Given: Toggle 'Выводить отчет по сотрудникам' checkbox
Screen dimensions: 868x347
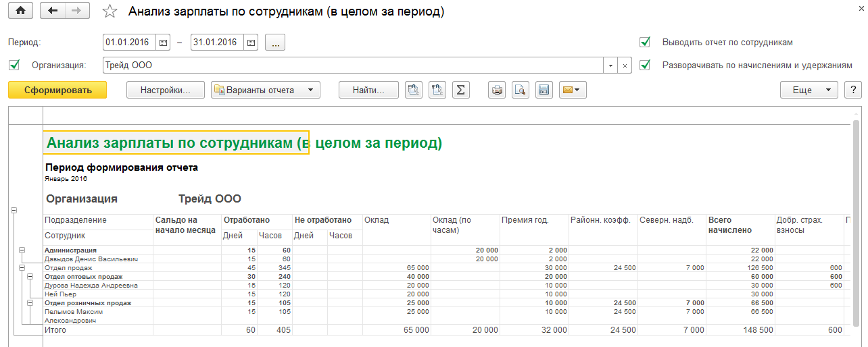Looking at the screenshot, I should pos(645,43).
